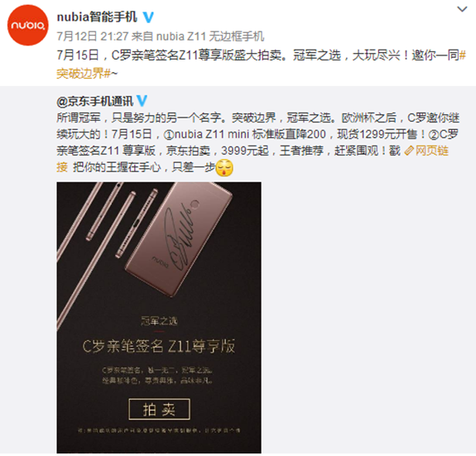Open the Z11 signed phone promo image

coord(159,318)
